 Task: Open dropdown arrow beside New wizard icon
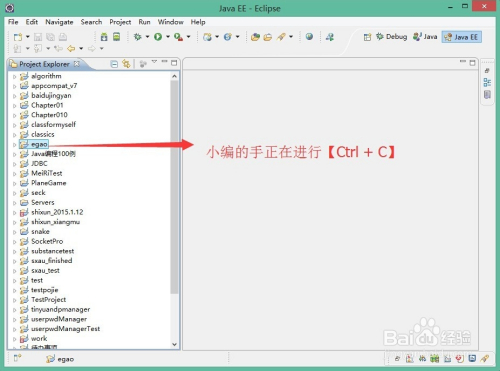(x=28, y=37)
